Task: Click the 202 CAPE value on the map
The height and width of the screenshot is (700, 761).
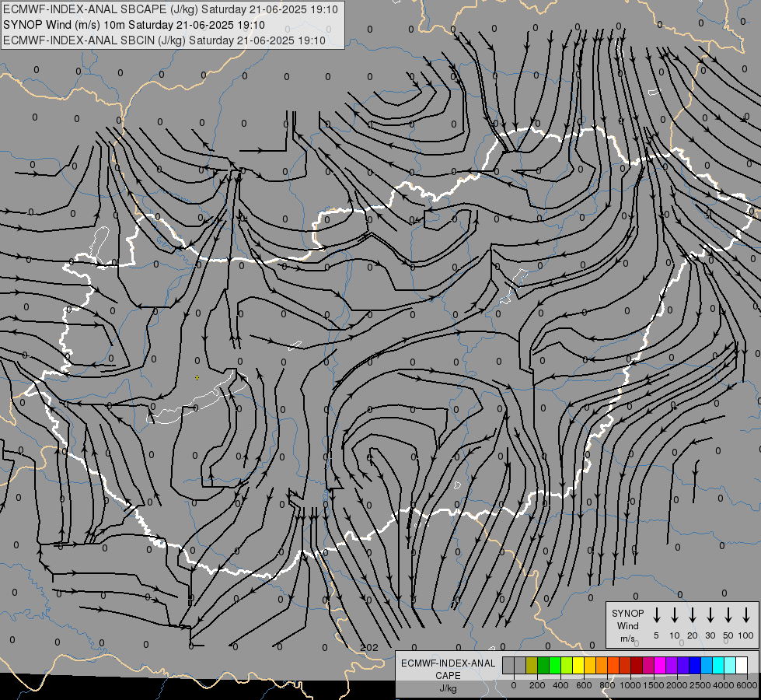Action: click(x=369, y=648)
